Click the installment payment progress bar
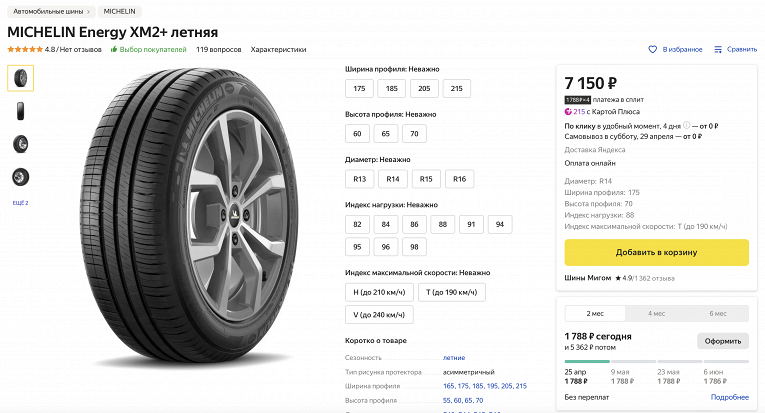 click(656, 361)
